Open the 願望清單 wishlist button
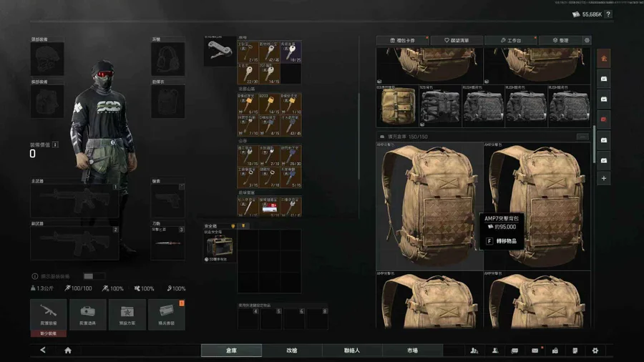644x362 pixels. [x=457, y=41]
